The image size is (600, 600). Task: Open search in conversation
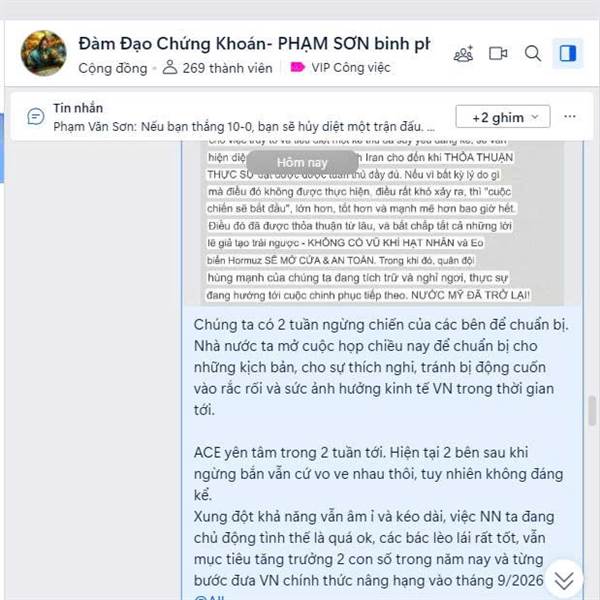pos(533,54)
